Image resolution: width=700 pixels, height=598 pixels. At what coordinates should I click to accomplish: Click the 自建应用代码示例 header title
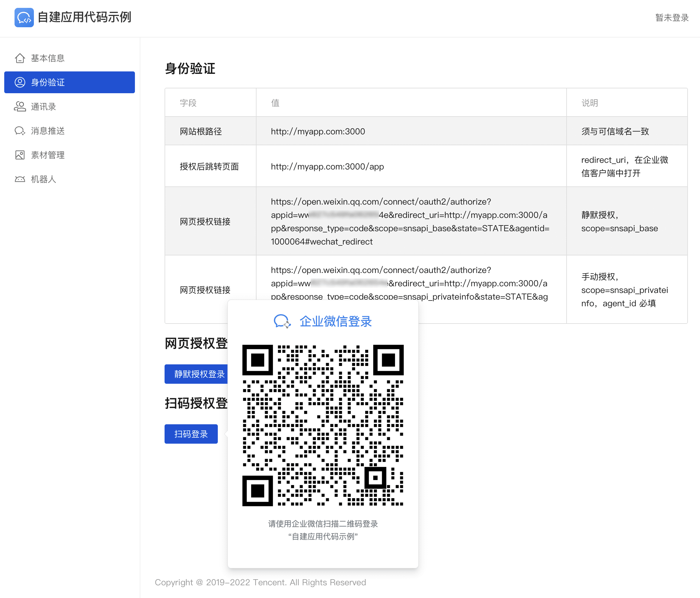[x=84, y=17]
